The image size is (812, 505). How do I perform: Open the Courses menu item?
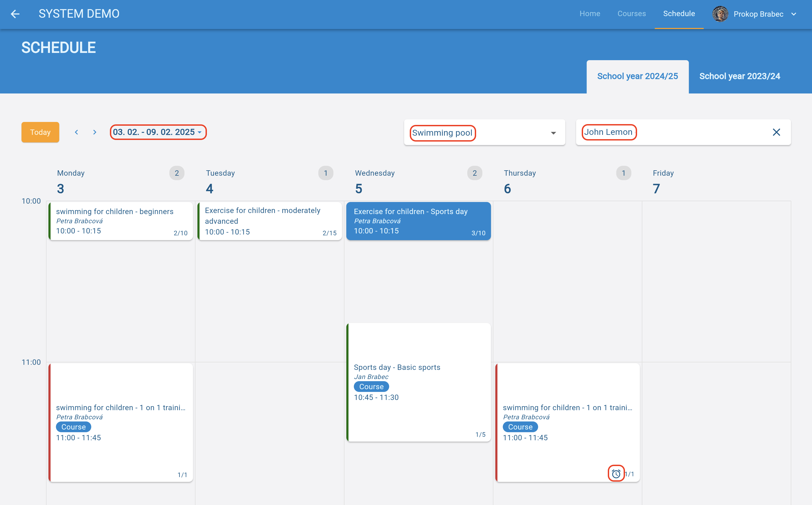coord(631,14)
